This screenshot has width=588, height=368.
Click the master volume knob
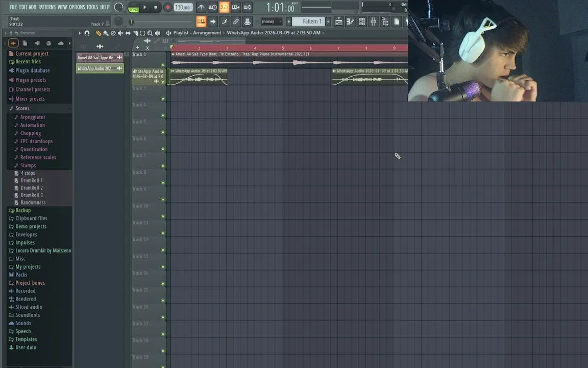tap(118, 7)
